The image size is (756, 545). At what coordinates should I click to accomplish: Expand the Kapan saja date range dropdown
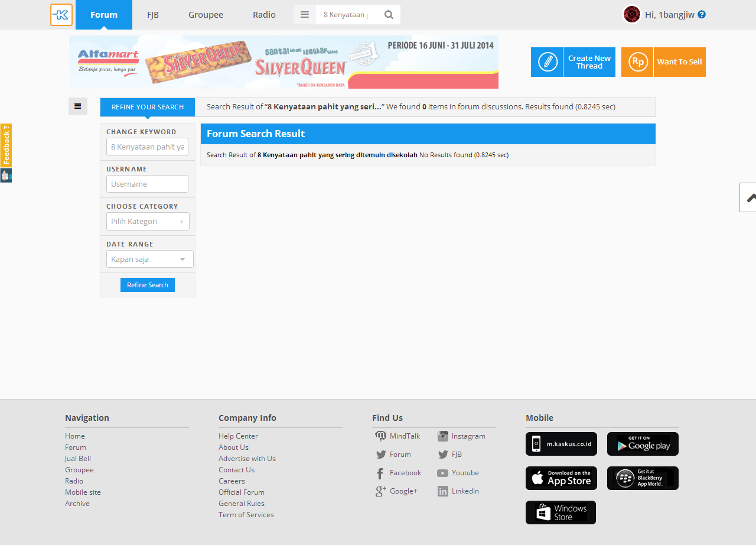coord(150,259)
